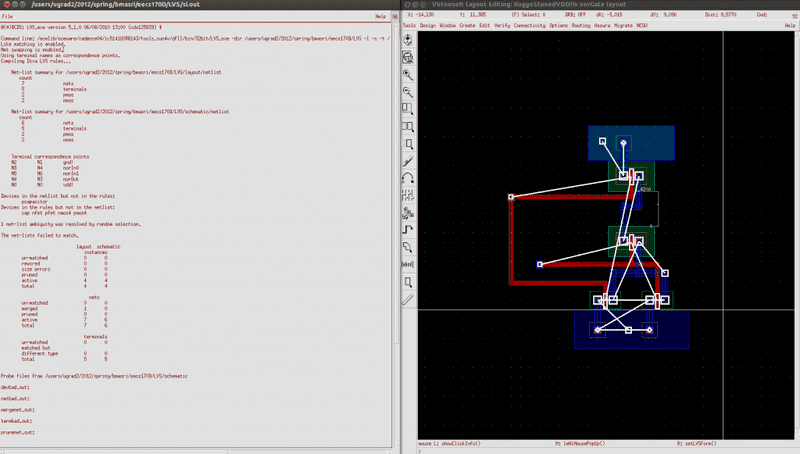800x454 pixels.
Task: Expand the Create menu
Action: [468, 25]
